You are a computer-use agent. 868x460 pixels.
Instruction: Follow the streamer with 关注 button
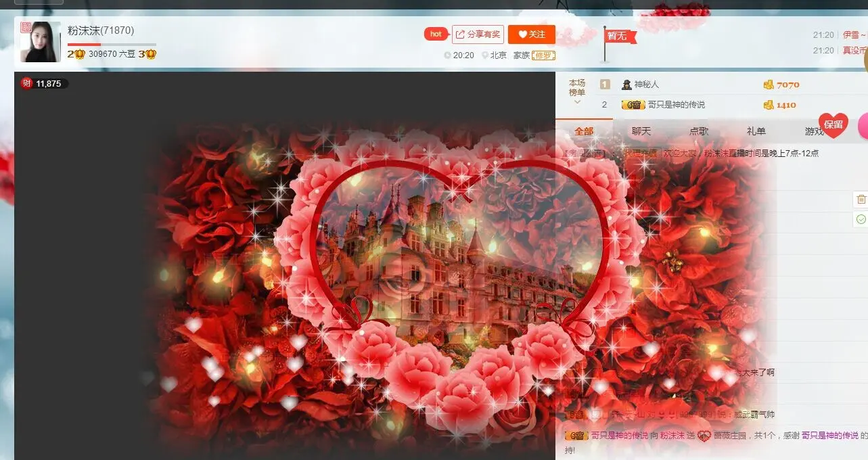(x=532, y=34)
